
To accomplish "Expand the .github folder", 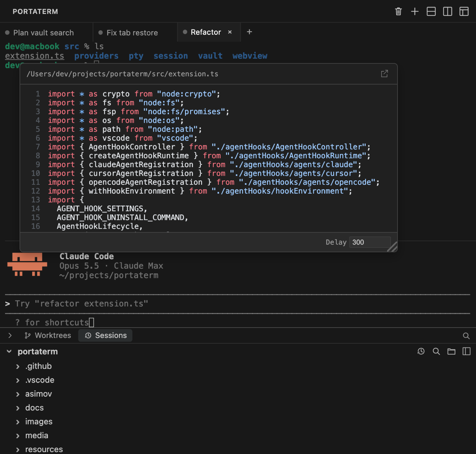I will click(18, 366).
